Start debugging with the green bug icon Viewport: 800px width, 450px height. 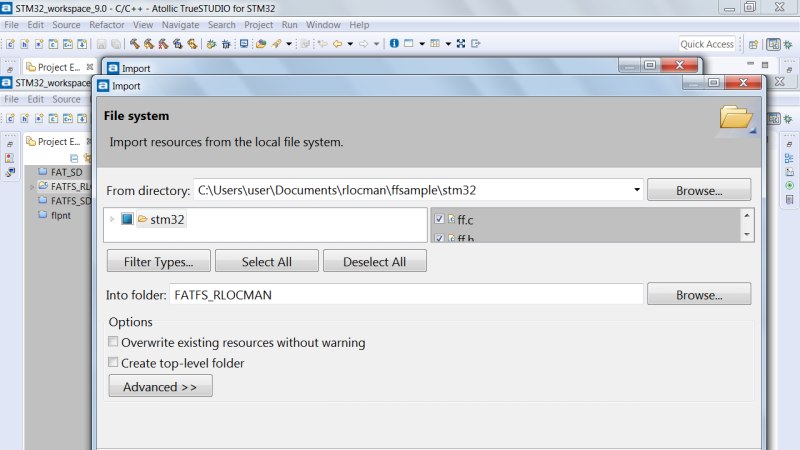[x=212, y=44]
